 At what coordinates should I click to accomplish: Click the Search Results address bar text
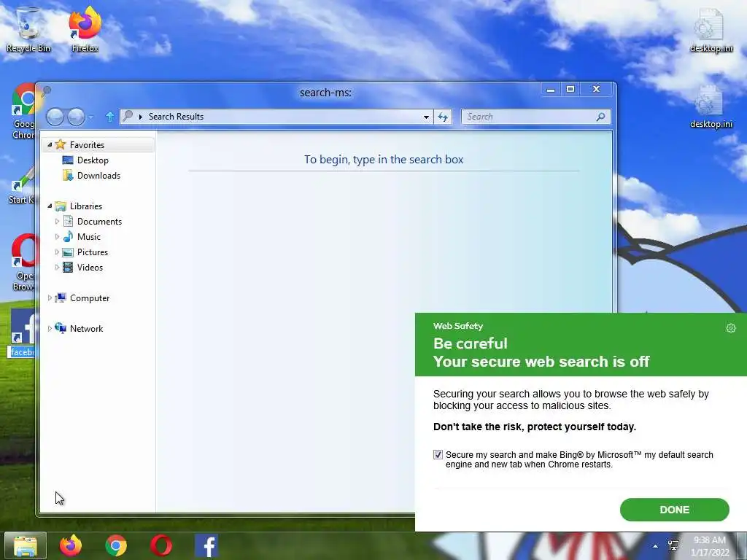[x=176, y=117]
